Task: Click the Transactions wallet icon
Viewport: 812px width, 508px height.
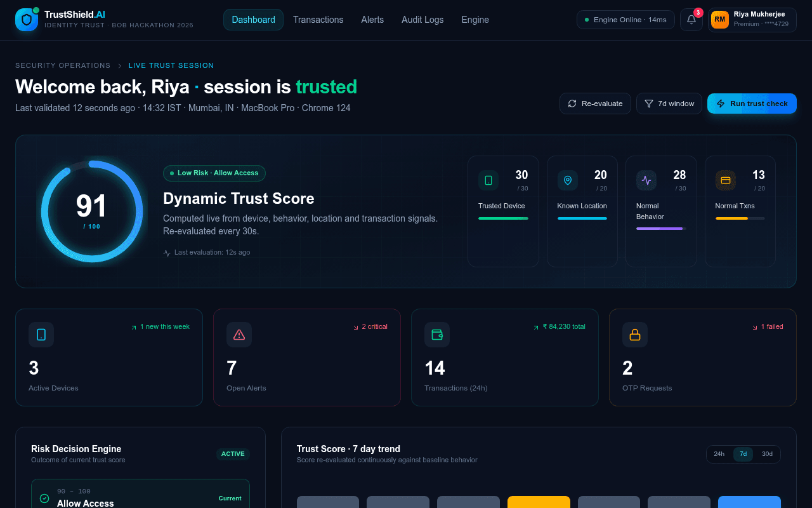Action: point(437,335)
